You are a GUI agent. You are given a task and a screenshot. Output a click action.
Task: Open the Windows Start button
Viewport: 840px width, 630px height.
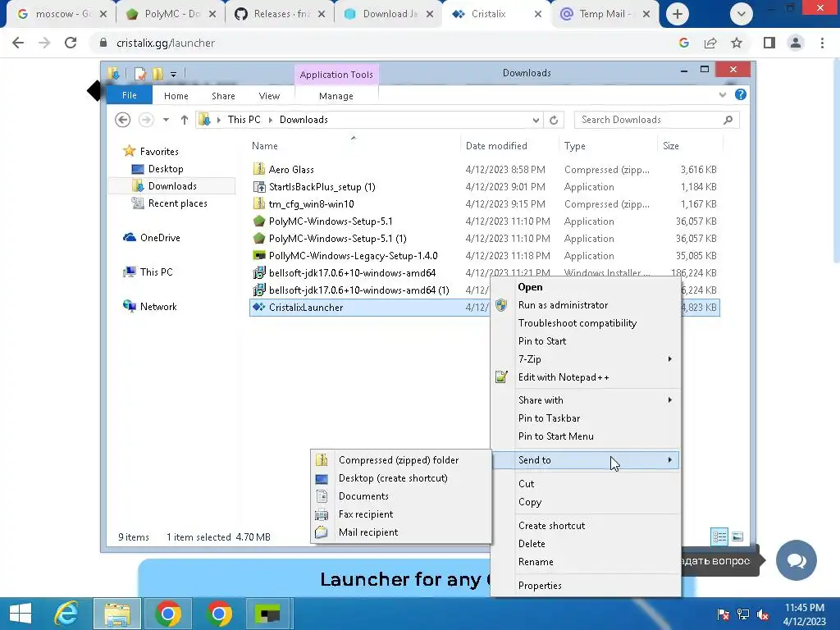tap(21, 614)
